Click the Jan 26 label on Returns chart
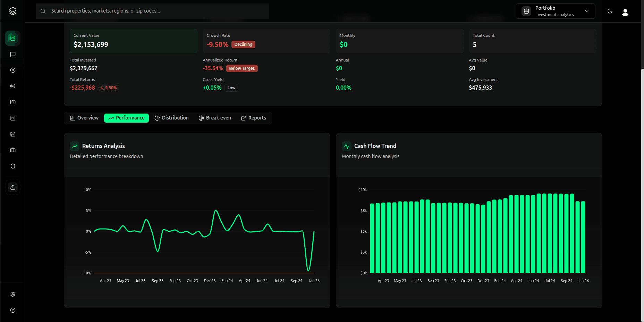 point(314,281)
